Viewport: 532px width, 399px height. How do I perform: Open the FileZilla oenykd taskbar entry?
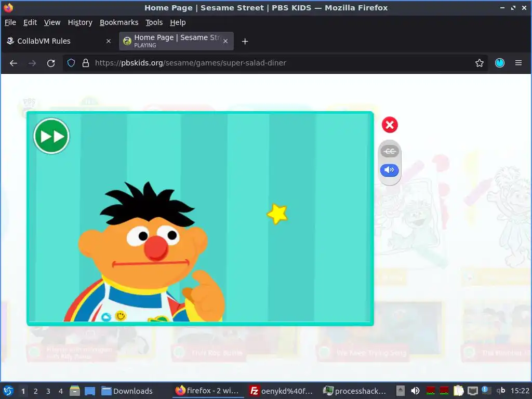pyautogui.click(x=281, y=391)
